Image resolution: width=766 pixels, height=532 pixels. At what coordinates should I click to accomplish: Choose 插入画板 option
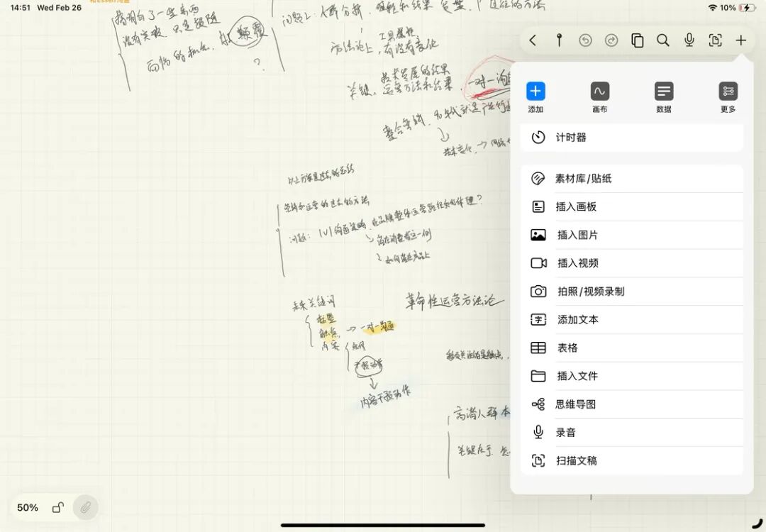632,206
